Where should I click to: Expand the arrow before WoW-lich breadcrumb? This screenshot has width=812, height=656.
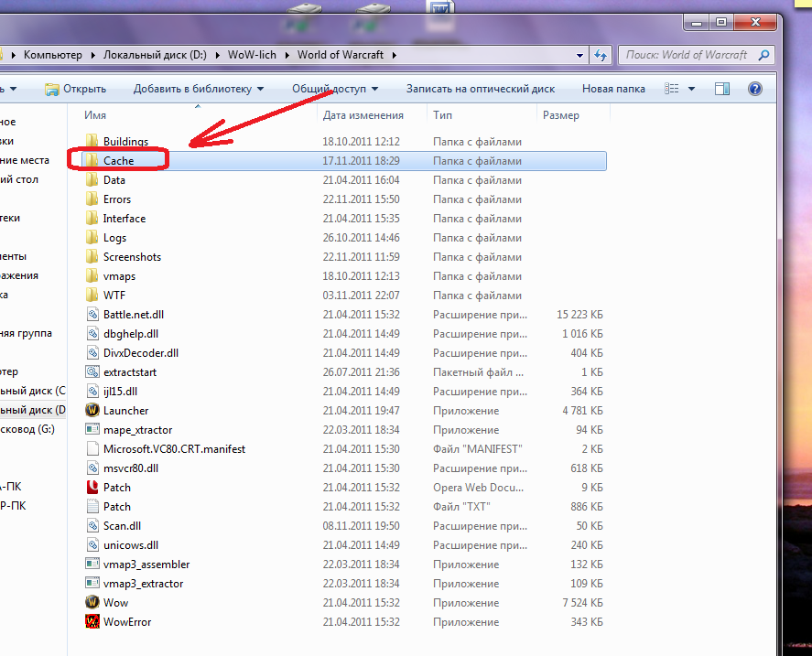[218, 55]
